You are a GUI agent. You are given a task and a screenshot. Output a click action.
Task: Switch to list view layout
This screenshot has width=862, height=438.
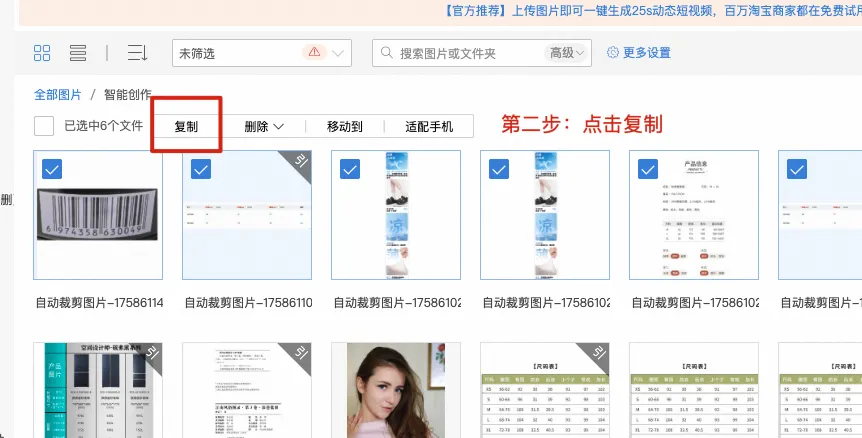click(x=78, y=53)
